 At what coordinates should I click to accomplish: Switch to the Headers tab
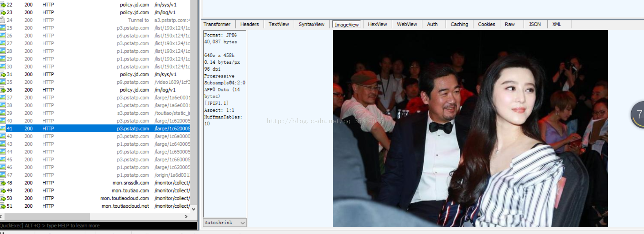(250, 24)
